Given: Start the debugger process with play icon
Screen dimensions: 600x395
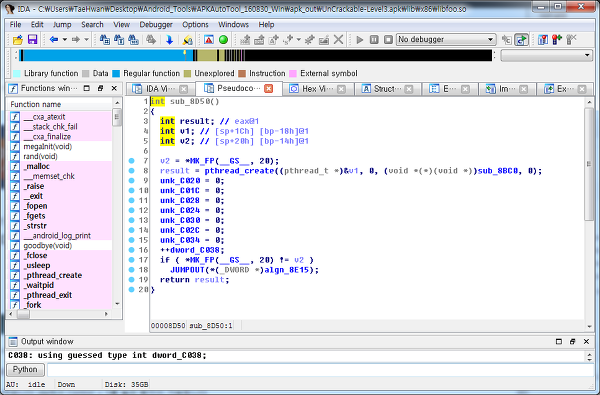Looking at the screenshot, I should pyautogui.click(x=359, y=39).
